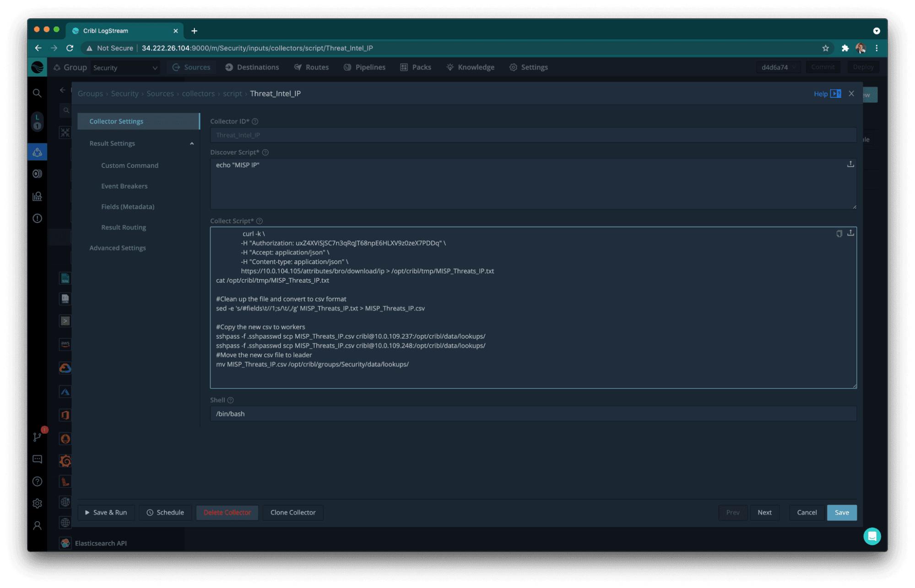Viewport: 915px width, 588px height.
Task: Open the help question mark sidebar icon
Action: click(37, 481)
